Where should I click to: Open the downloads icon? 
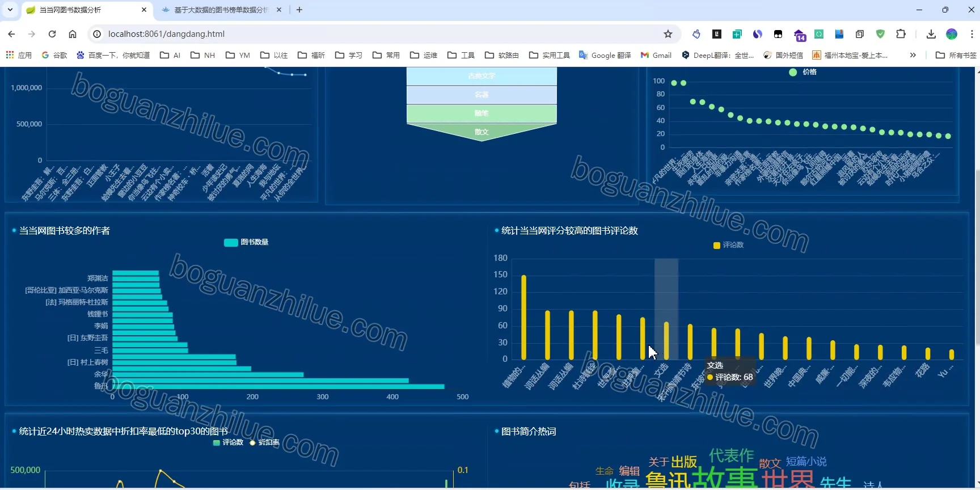931,34
